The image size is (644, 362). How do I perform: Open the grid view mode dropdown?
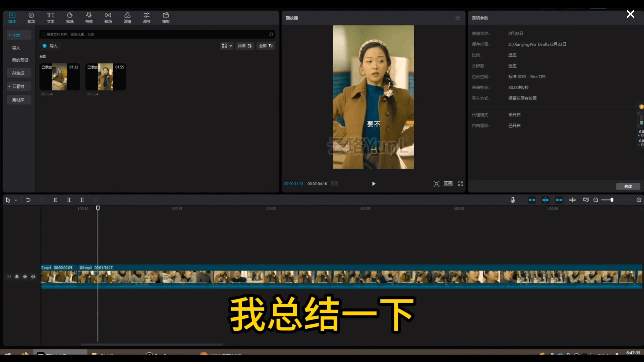(x=227, y=46)
